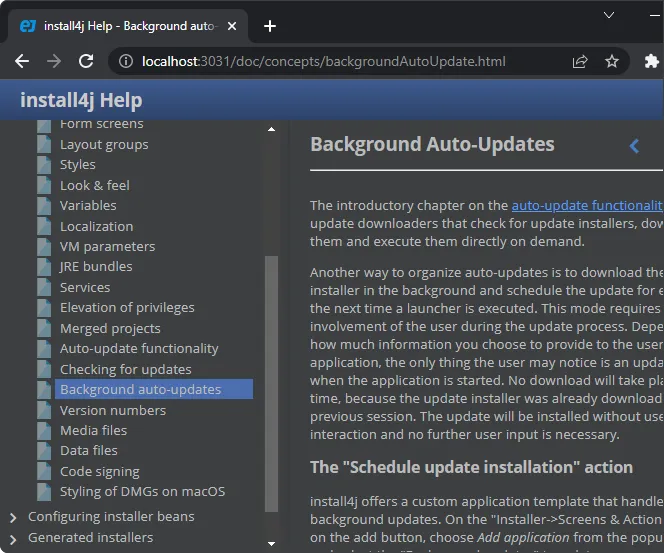This screenshot has height=553, width=664.
Task: Open the Merged projects help topic
Action: (x=110, y=329)
